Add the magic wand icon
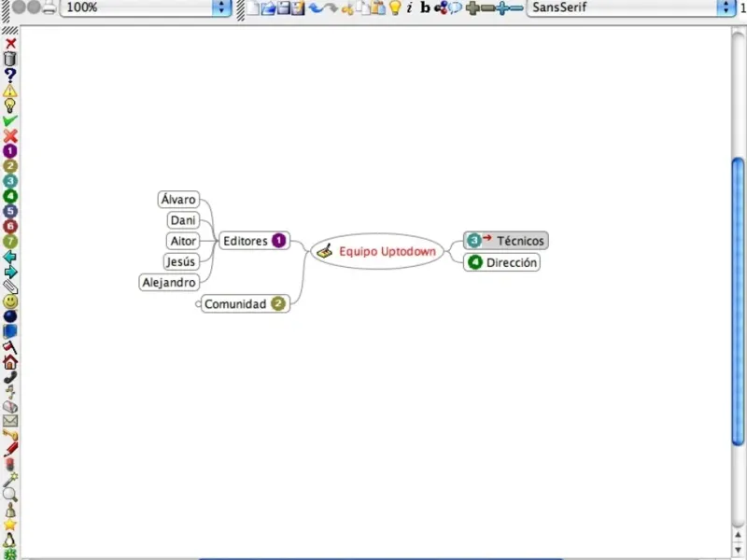Image resolution: width=747 pixels, height=560 pixels. 10,480
